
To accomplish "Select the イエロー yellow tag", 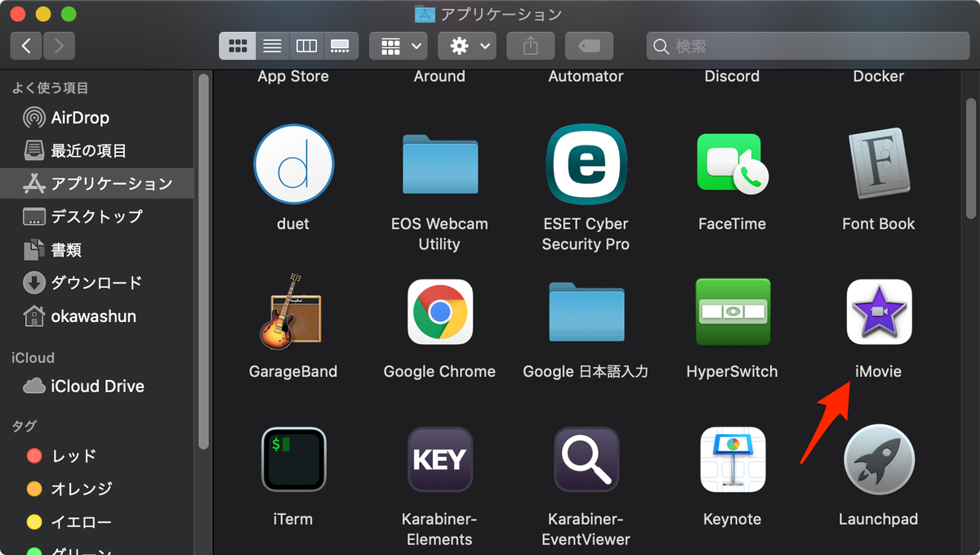I will [x=96, y=521].
